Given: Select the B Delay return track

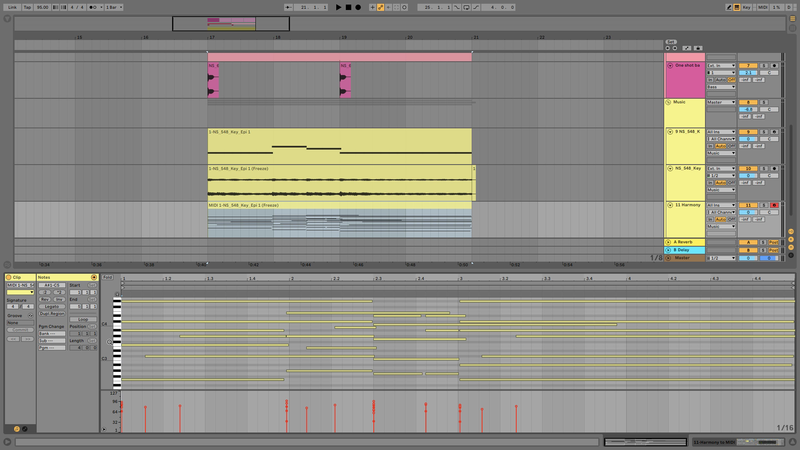Looking at the screenshot, I should point(685,250).
